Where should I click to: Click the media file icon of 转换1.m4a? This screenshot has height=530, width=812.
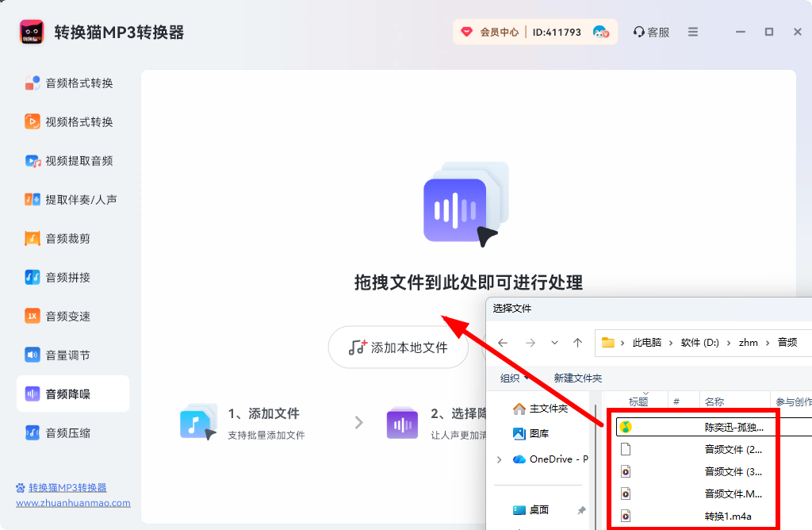click(x=626, y=517)
